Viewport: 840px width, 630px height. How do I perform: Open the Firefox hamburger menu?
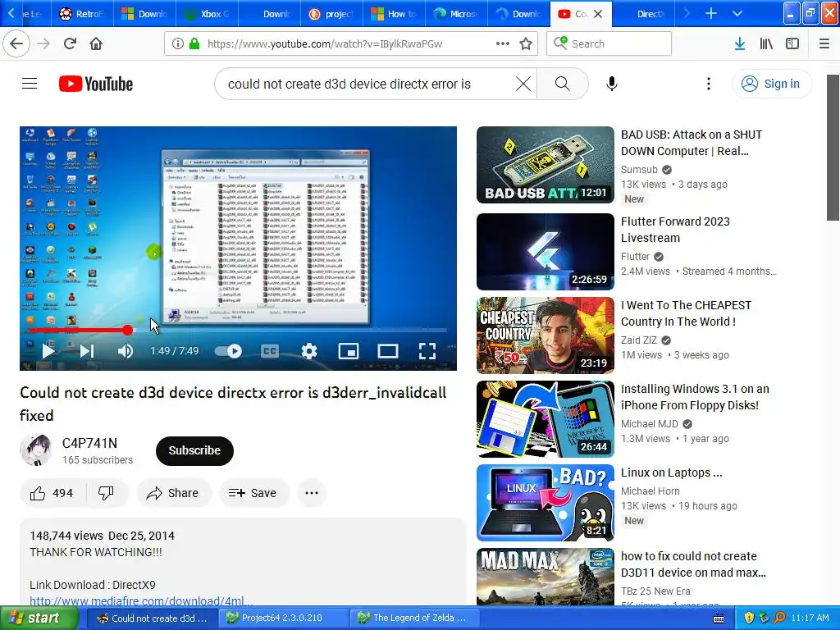[x=824, y=43]
